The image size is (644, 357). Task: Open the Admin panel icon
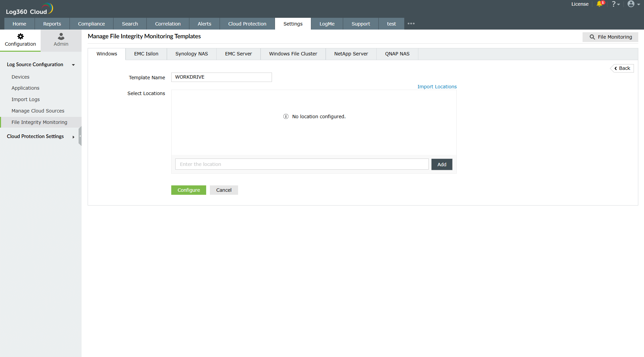[x=60, y=36]
